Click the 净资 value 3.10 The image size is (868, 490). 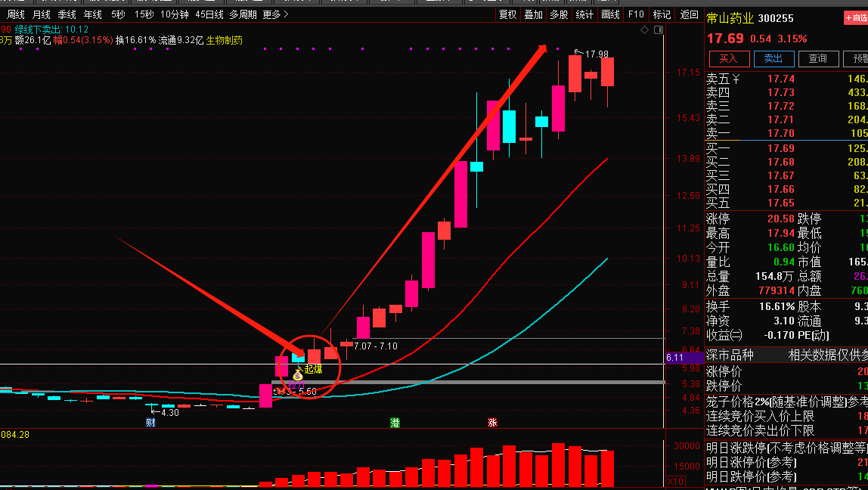pyautogui.click(x=784, y=321)
